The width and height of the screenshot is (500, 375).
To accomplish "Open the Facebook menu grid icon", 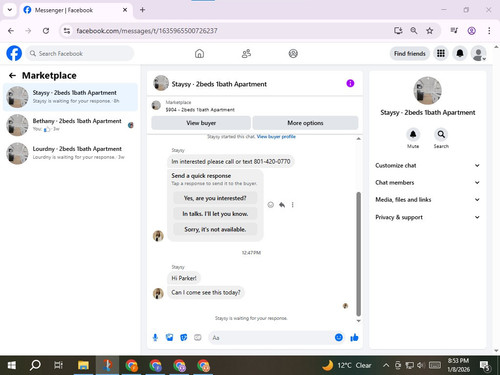I will (x=441, y=53).
